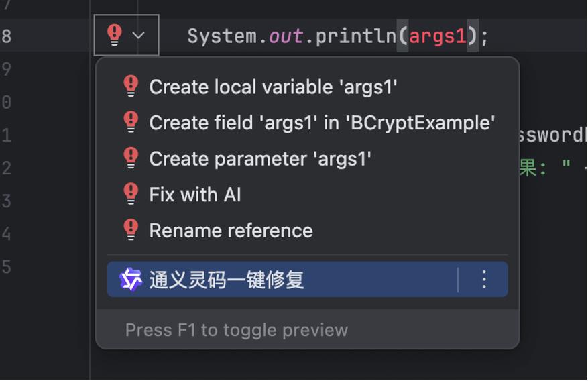Pick Create parameter 'args1' option
Screen dimensions: 588x381
point(307,158)
